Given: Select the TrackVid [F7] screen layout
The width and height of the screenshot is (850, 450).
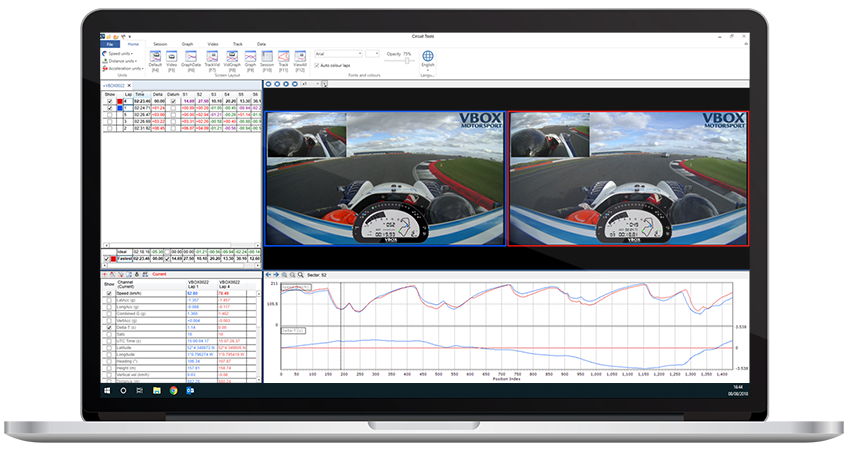Looking at the screenshot, I should 212,61.
